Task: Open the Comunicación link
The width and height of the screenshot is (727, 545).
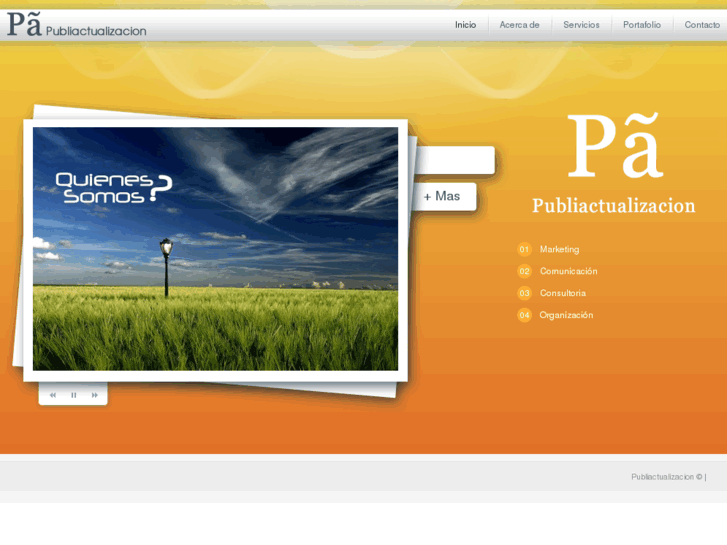Action: tap(568, 271)
